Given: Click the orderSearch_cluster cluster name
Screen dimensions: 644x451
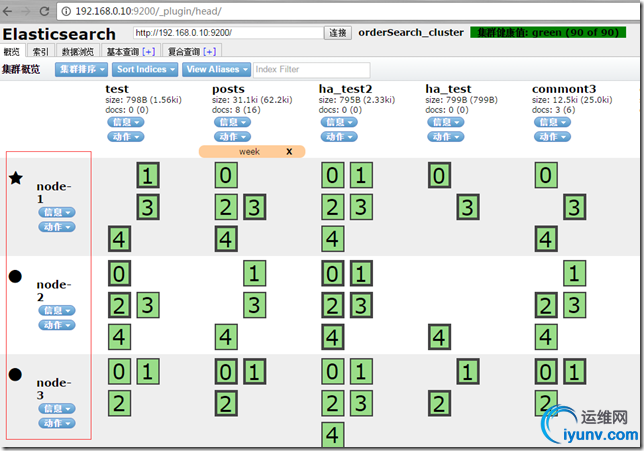Looking at the screenshot, I should (x=411, y=32).
